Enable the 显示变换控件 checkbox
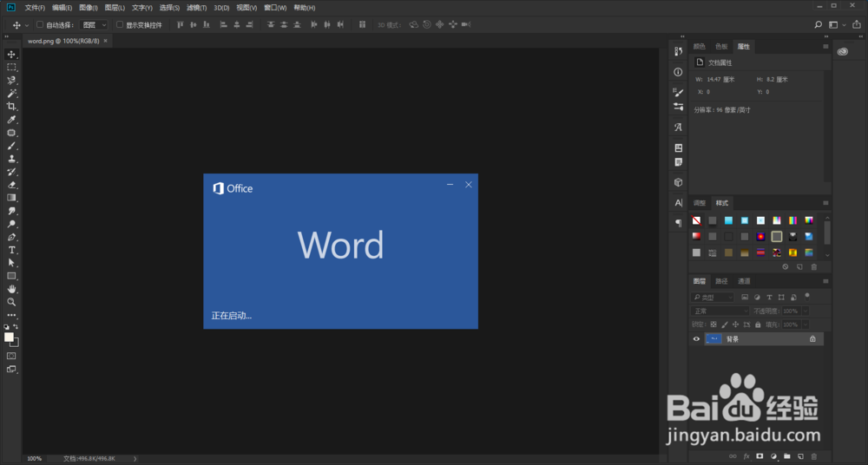Image resolution: width=868 pixels, height=465 pixels. point(120,24)
